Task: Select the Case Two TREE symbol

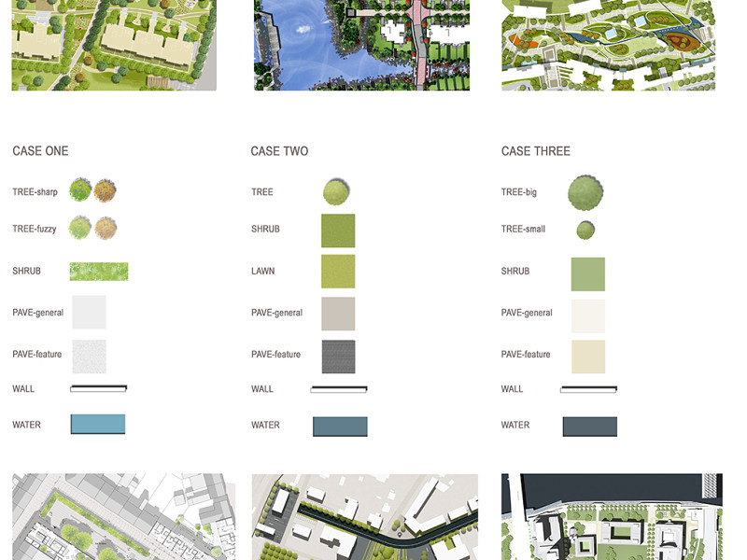Action: click(x=336, y=192)
